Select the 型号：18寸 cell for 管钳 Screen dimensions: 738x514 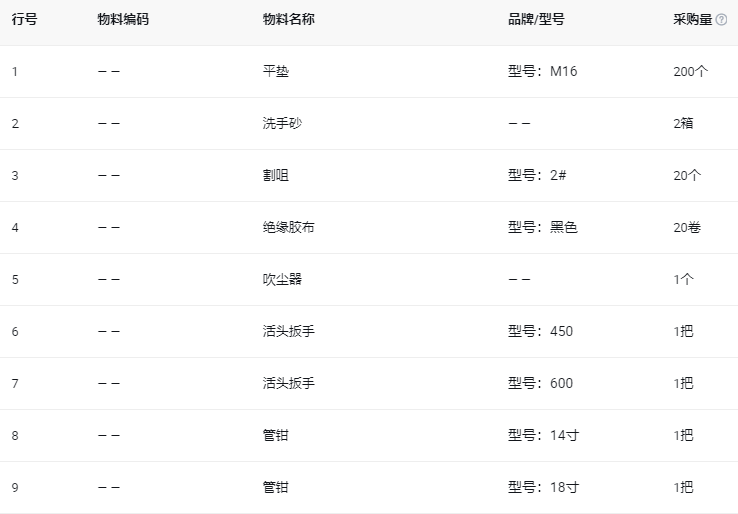tap(543, 488)
